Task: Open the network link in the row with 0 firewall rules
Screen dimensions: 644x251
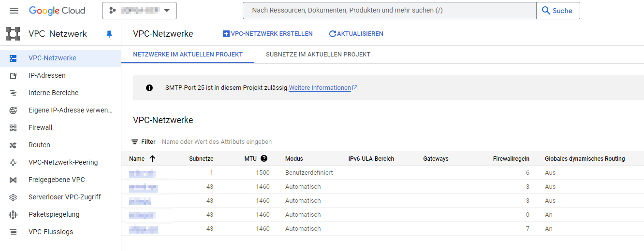Action: [142, 215]
